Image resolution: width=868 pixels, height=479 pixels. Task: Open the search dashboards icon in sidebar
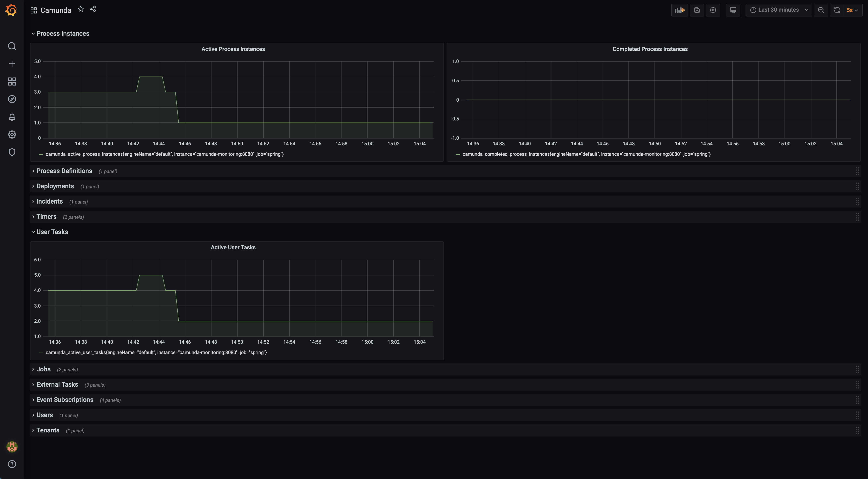click(x=12, y=46)
